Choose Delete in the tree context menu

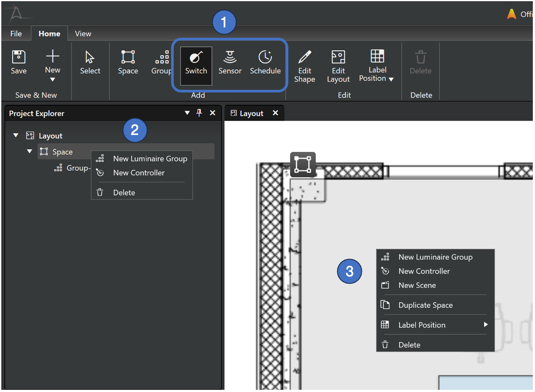click(x=142, y=192)
